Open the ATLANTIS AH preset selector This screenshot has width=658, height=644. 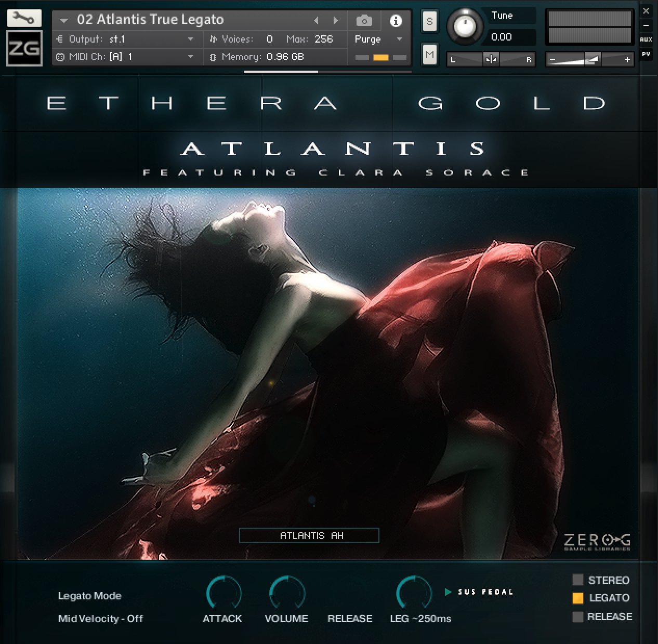pyautogui.click(x=309, y=535)
